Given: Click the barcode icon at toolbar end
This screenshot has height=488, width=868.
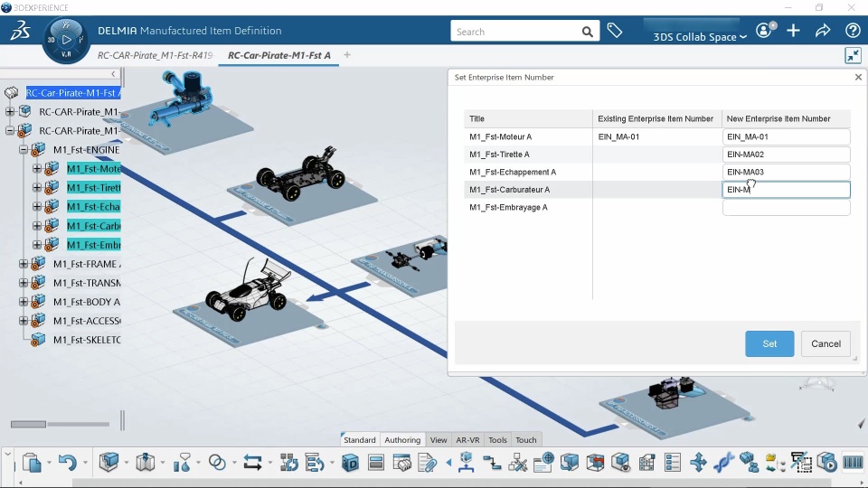Looking at the screenshot, I should (x=853, y=462).
